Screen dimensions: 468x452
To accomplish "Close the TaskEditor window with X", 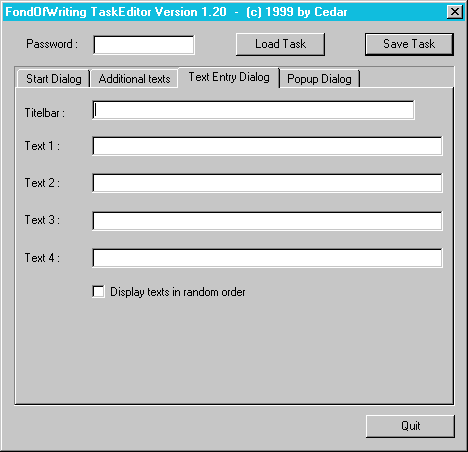I will [455, 12].
